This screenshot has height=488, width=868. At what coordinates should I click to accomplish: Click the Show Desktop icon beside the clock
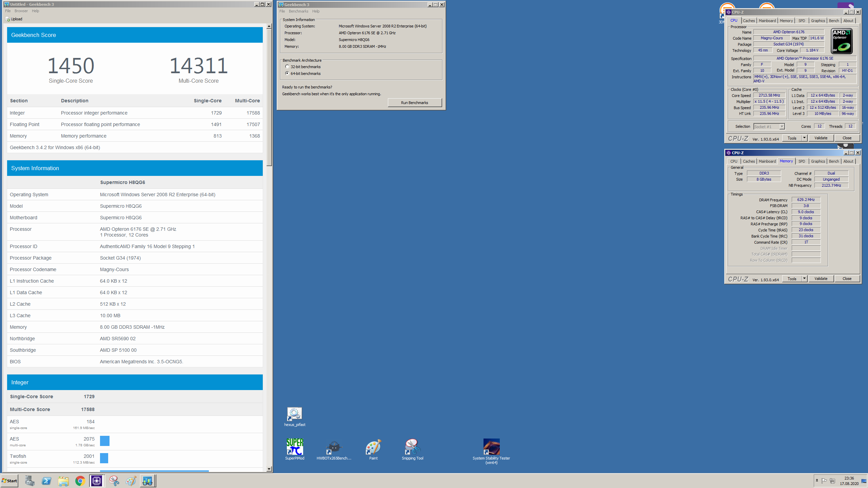pos(864,481)
